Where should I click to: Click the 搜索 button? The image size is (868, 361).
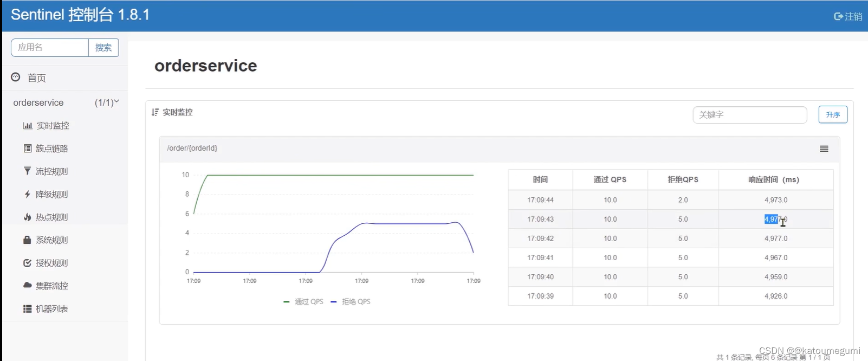tap(103, 47)
